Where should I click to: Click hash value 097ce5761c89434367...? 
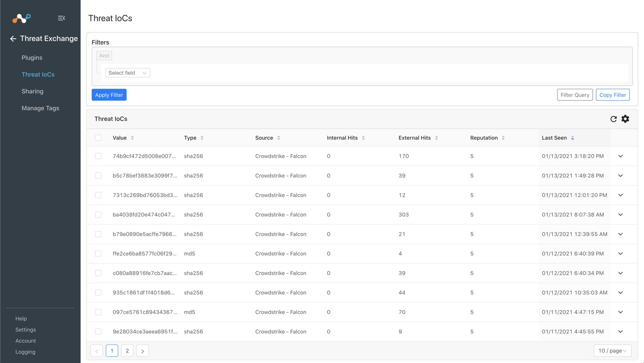point(145,312)
